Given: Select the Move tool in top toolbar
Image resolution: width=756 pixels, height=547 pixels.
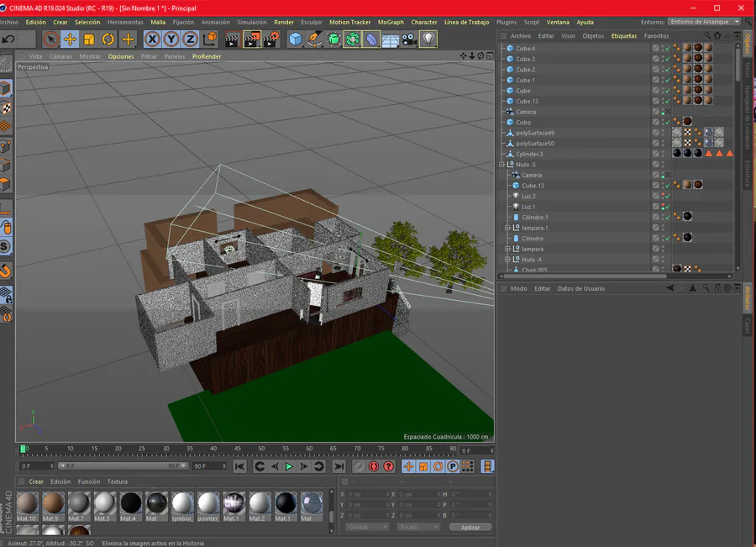Looking at the screenshot, I should (x=70, y=39).
